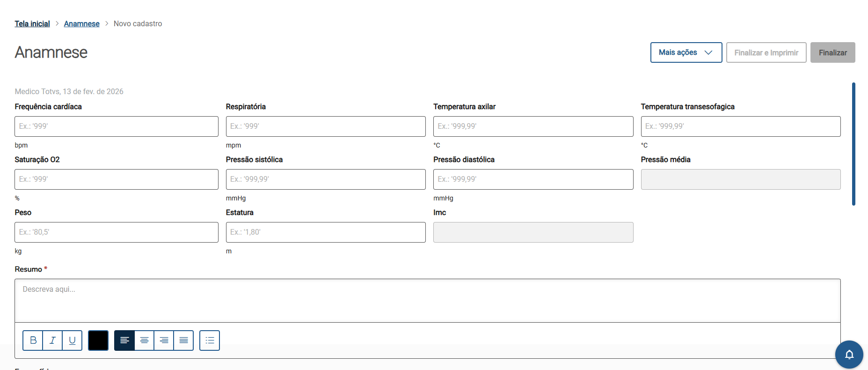Open the notifications bell
868x370 pixels.
[849, 355]
